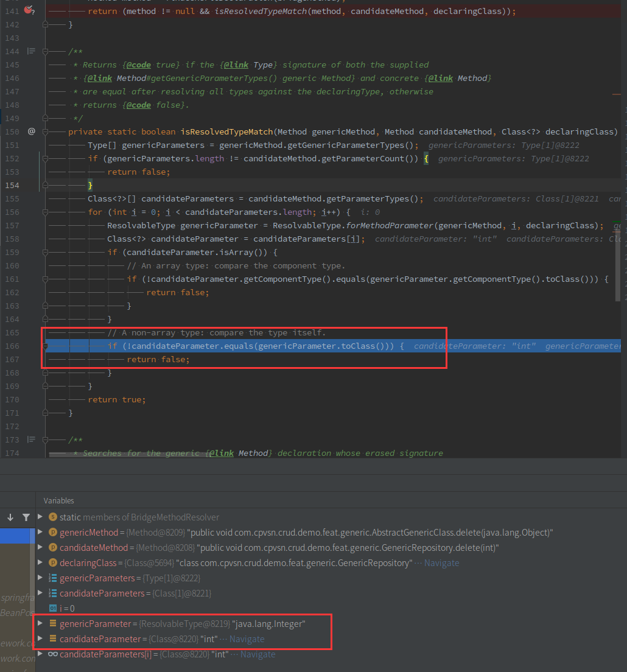The width and height of the screenshot is (627, 672).
Task: Click the watch glasses icon of candidateParameters[i]
Action: point(53,654)
